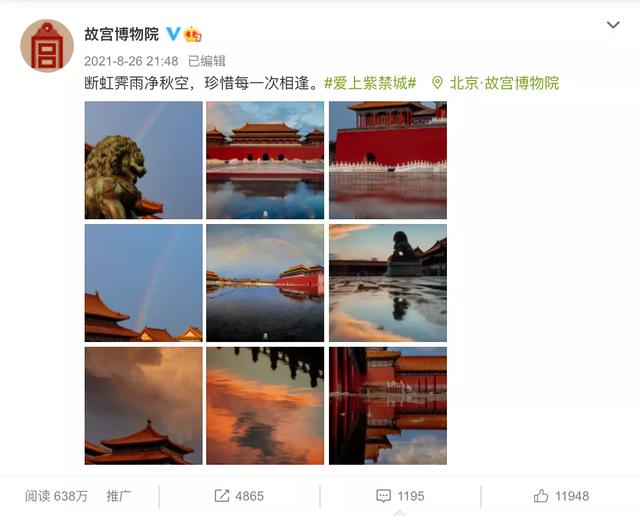Open hashtag #爱上紫禁城#
Screen dimensions: 640x516
[370, 83]
